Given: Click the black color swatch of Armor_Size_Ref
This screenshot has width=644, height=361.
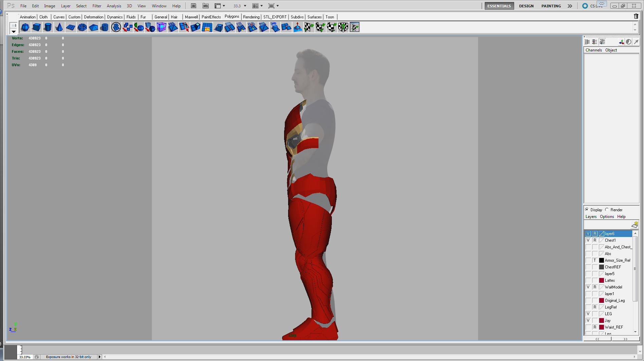Looking at the screenshot, I should (602, 260).
